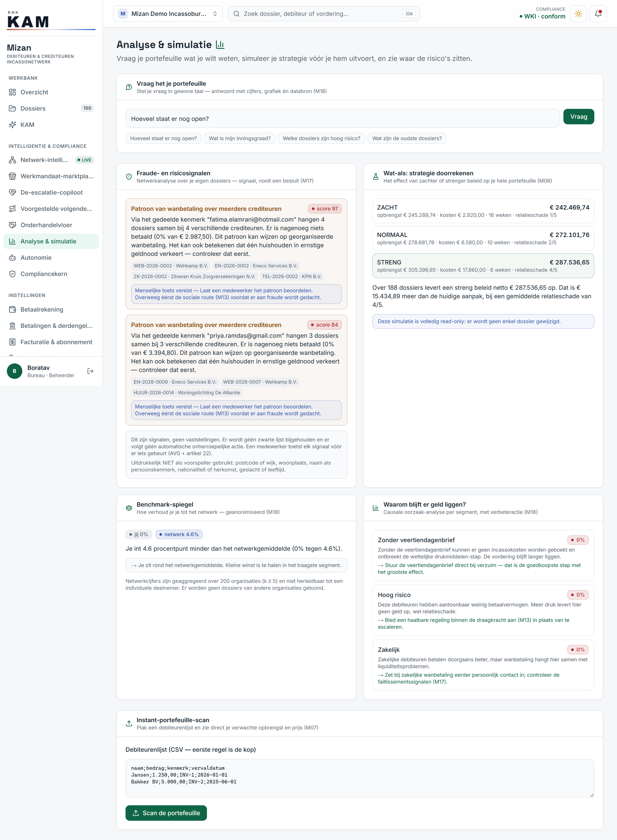This screenshot has height=840, width=617.
Task: Click the Overzicht grid icon in sidebar
Action: 12,92
